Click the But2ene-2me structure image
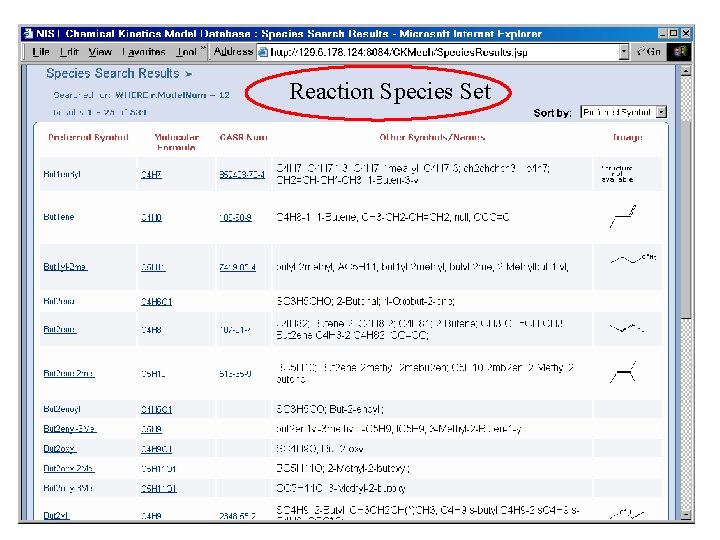This screenshot has width=720, height=540. (x=623, y=372)
